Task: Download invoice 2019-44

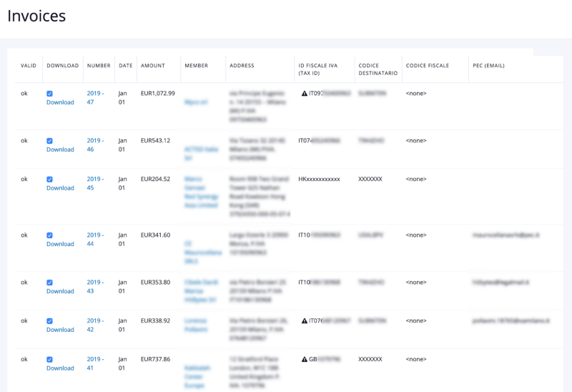Action: coord(60,244)
